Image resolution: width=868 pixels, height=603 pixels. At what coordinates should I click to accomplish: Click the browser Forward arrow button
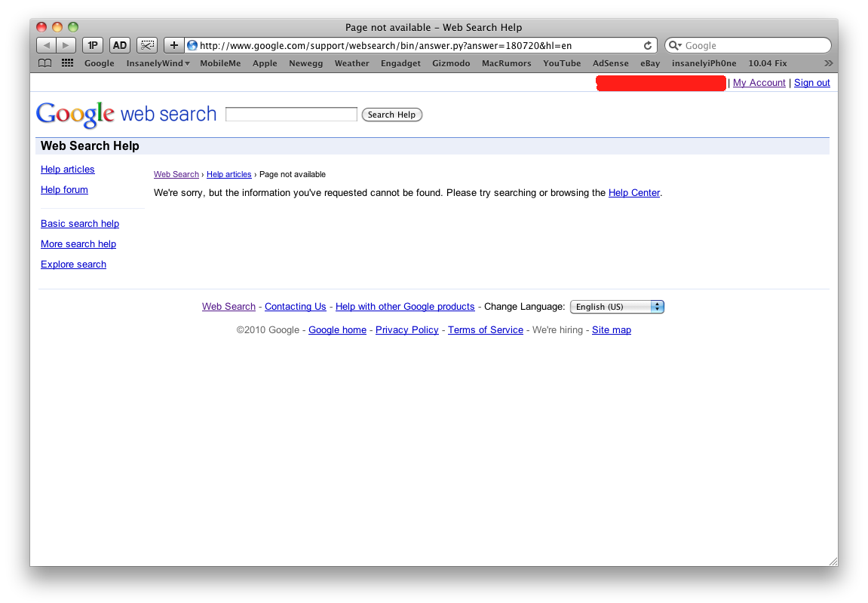pos(66,45)
